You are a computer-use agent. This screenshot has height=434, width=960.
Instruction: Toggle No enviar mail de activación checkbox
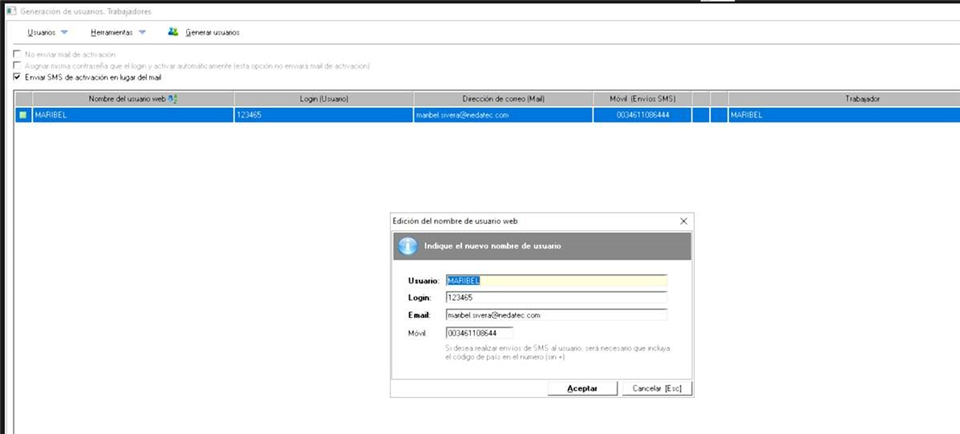(x=16, y=54)
